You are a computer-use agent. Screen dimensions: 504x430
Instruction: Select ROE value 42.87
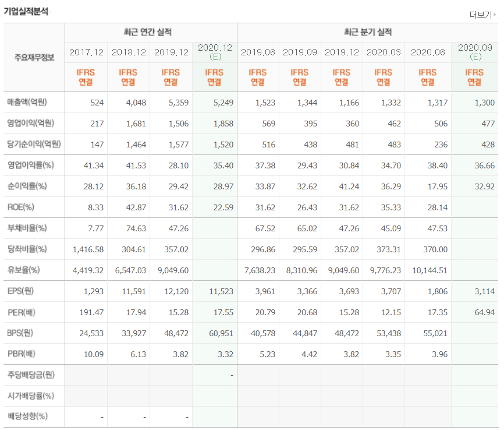click(136, 207)
